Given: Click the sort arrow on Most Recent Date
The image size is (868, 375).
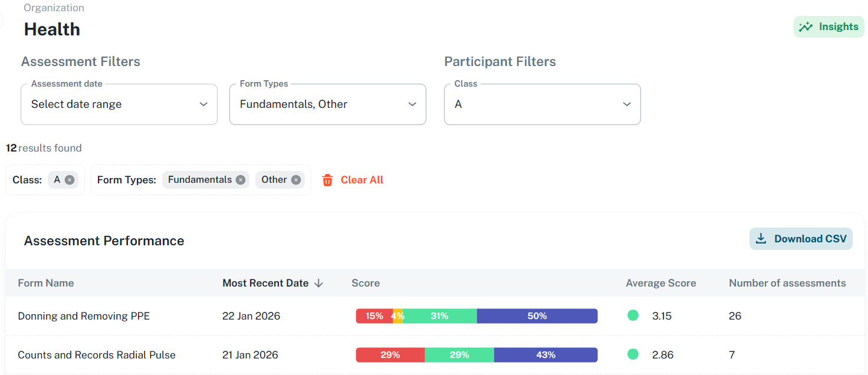Looking at the screenshot, I should pos(318,283).
